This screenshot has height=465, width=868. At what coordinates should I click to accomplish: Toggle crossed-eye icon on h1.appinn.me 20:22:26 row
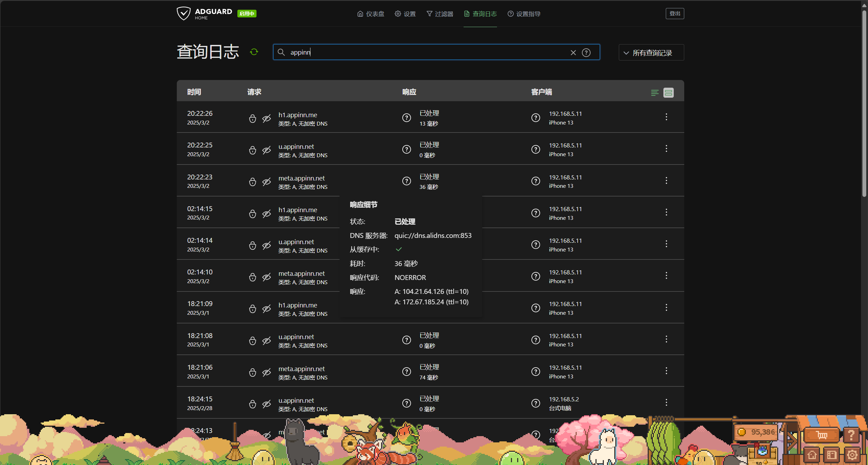coord(267,119)
